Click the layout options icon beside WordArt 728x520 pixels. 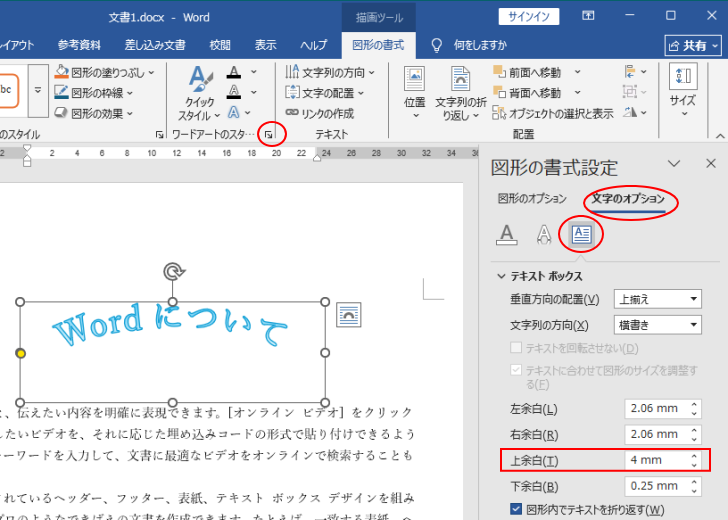click(x=349, y=315)
